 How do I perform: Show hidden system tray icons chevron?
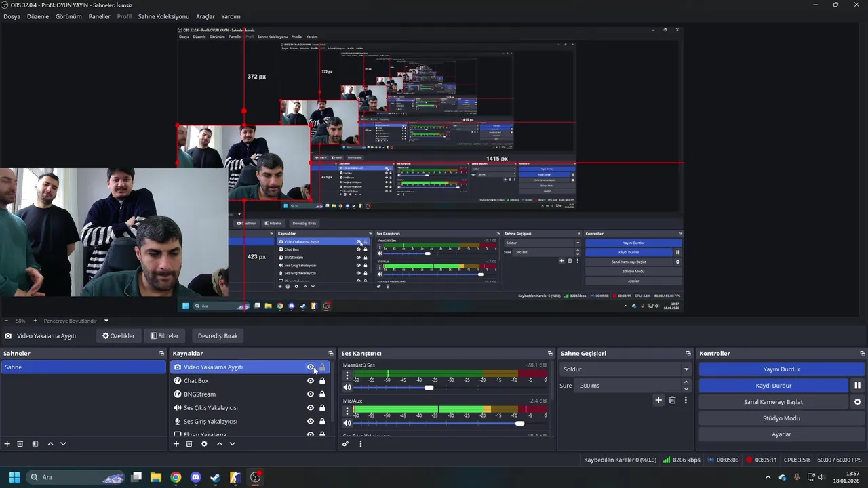(x=768, y=477)
